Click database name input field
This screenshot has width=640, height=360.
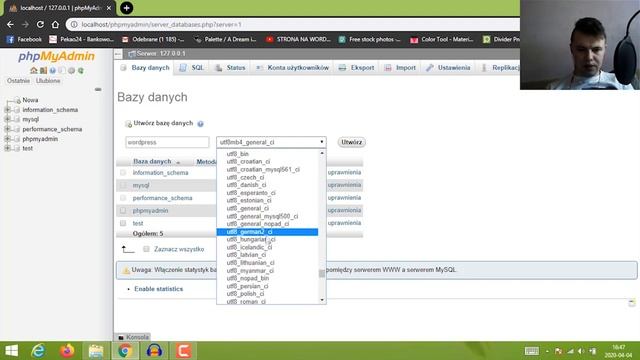(x=167, y=142)
